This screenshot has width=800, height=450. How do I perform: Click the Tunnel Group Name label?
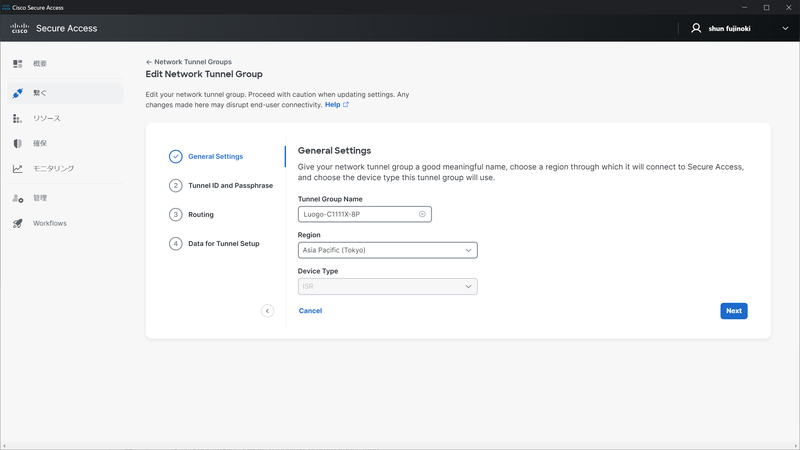330,199
